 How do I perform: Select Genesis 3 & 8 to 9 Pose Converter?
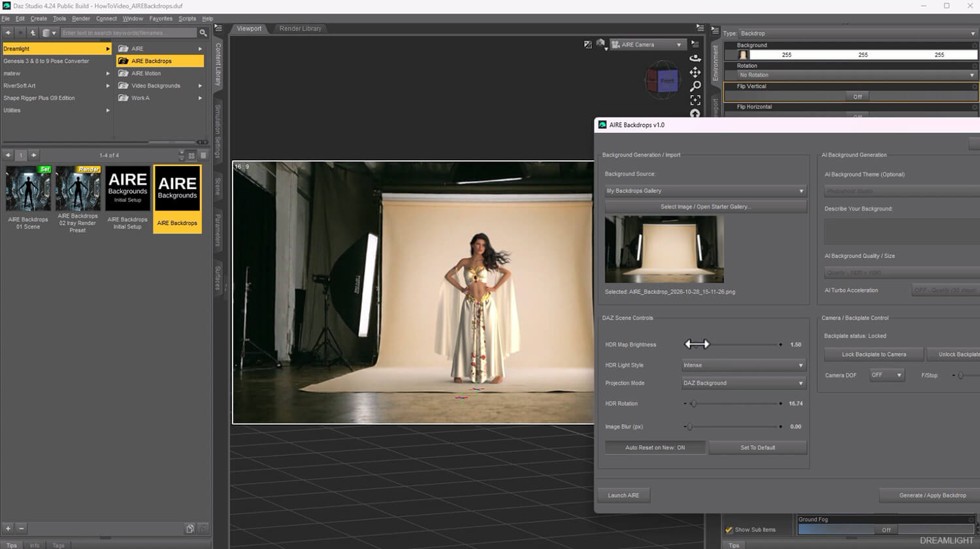point(46,61)
